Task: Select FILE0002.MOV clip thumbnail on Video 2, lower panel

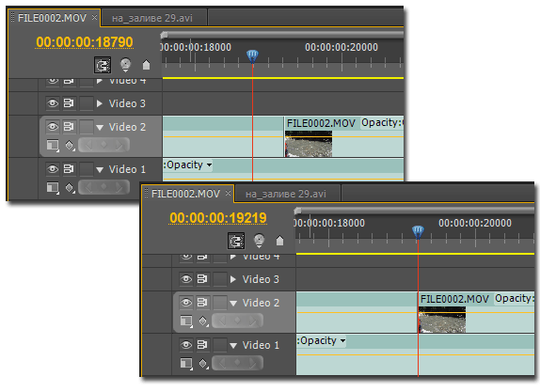Action: point(442,320)
